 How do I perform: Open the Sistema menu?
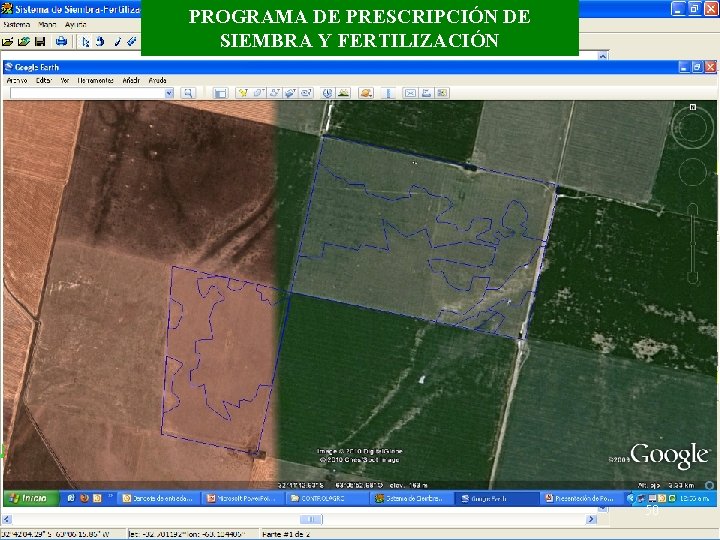tap(17, 24)
